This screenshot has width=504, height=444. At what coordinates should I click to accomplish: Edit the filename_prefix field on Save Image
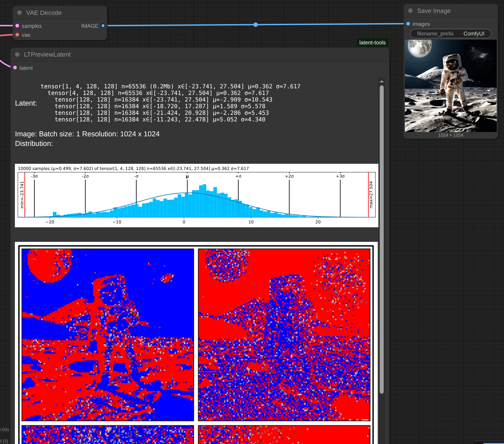[x=451, y=34]
